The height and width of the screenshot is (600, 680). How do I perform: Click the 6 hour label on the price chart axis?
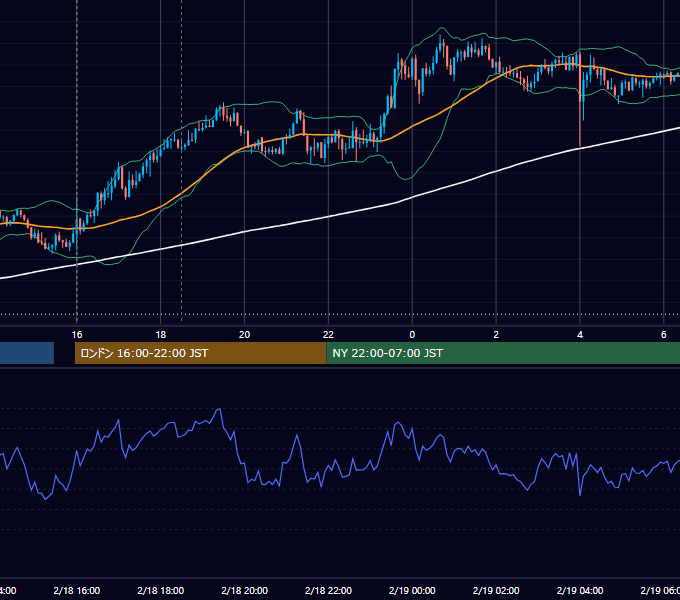[x=664, y=335]
